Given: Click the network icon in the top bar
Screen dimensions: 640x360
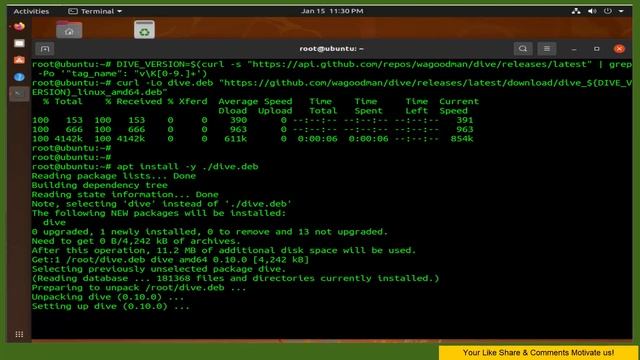Looking at the screenshot, I should [x=576, y=11].
